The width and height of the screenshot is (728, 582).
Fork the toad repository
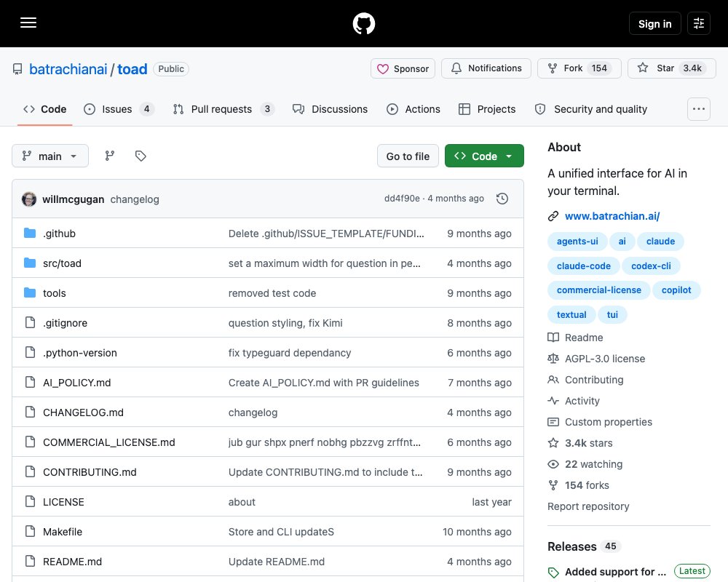click(x=579, y=68)
